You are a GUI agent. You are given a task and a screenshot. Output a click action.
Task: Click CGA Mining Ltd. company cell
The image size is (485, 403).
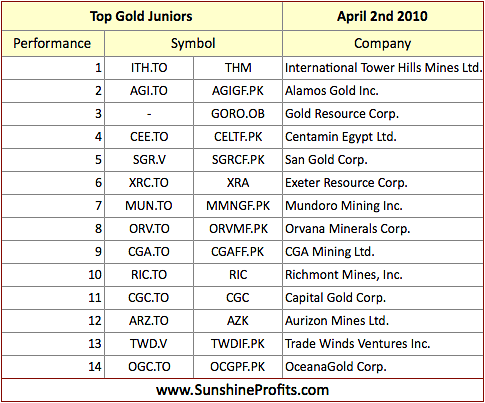383,252
